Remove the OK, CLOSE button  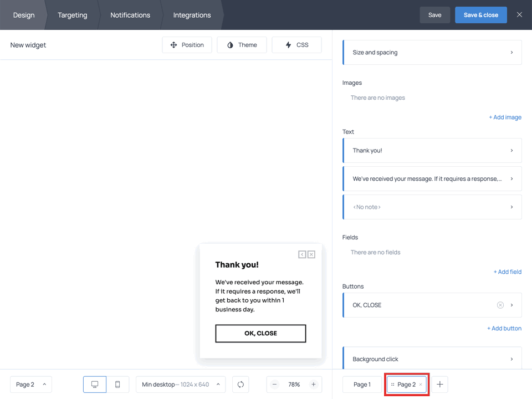pyautogui.click(x=500, y=305)
